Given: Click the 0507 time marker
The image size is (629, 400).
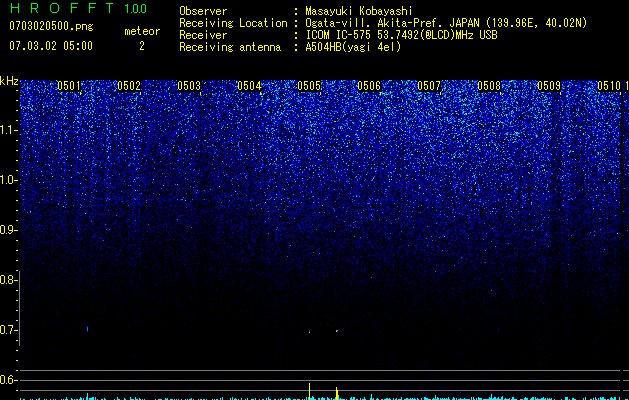Looking at the screenshot, I should [429, 86].
